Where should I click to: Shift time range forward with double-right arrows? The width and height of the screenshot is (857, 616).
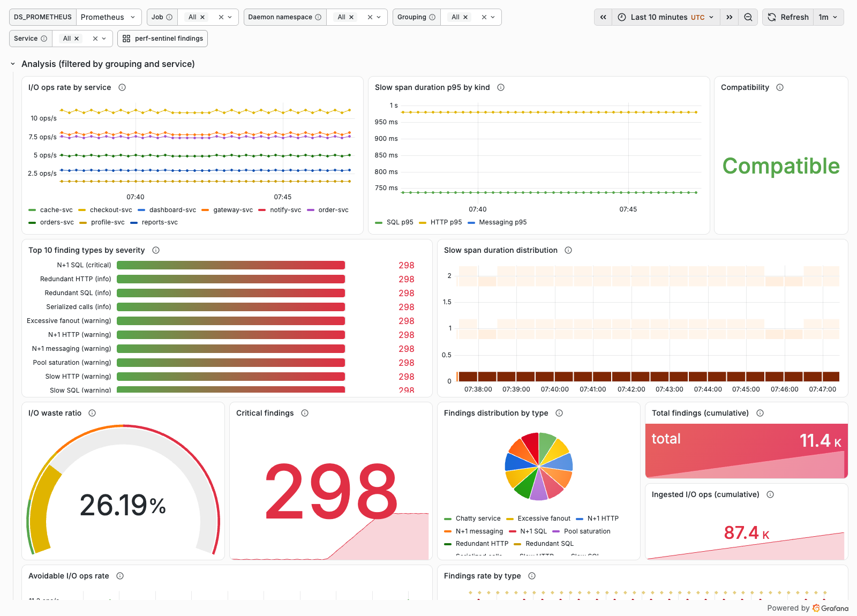[729, 17]
